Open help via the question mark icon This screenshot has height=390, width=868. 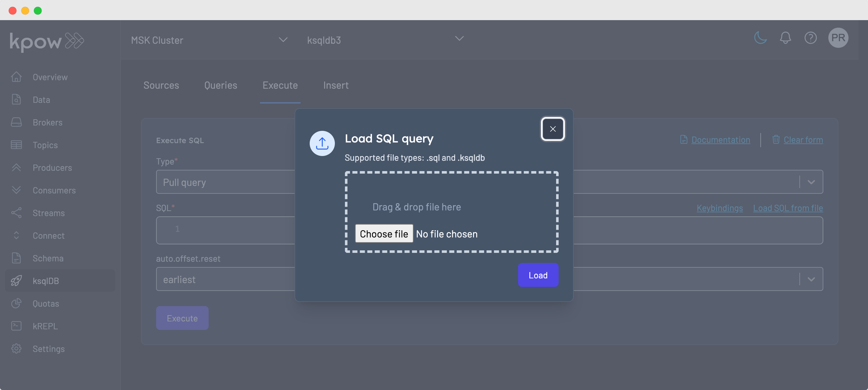coord(811,38)
